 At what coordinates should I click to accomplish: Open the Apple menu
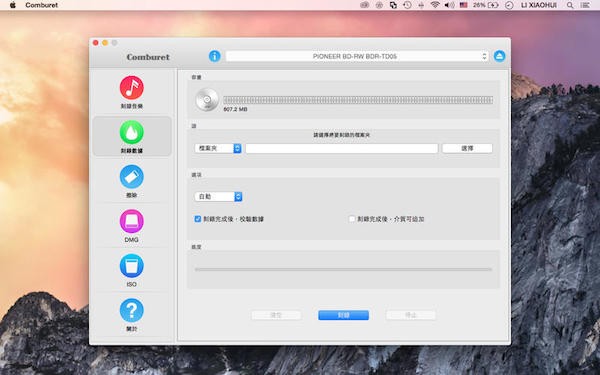click(x=13, y=5)
